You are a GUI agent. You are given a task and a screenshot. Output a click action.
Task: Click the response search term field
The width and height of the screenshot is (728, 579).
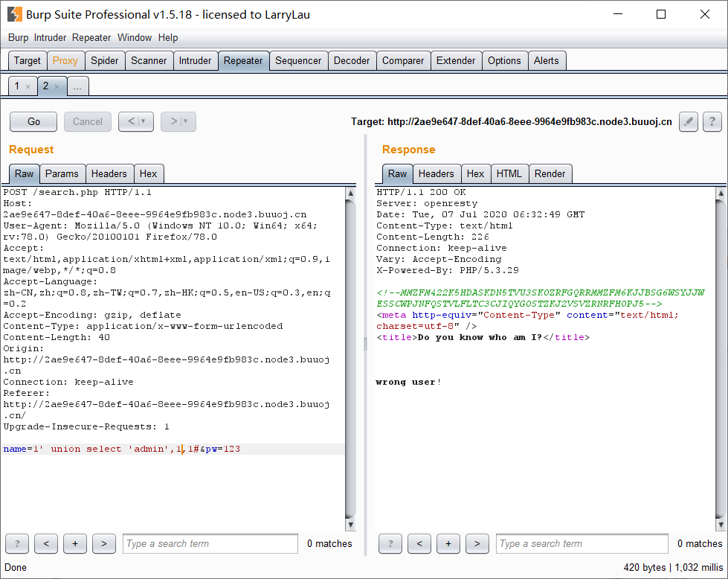point(582,544)
